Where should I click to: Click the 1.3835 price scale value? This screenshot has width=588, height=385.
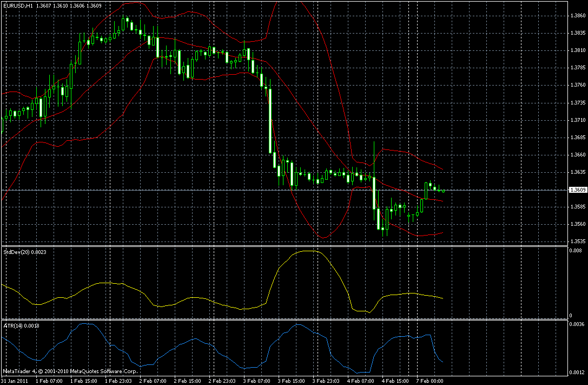(x=578, y=33)
